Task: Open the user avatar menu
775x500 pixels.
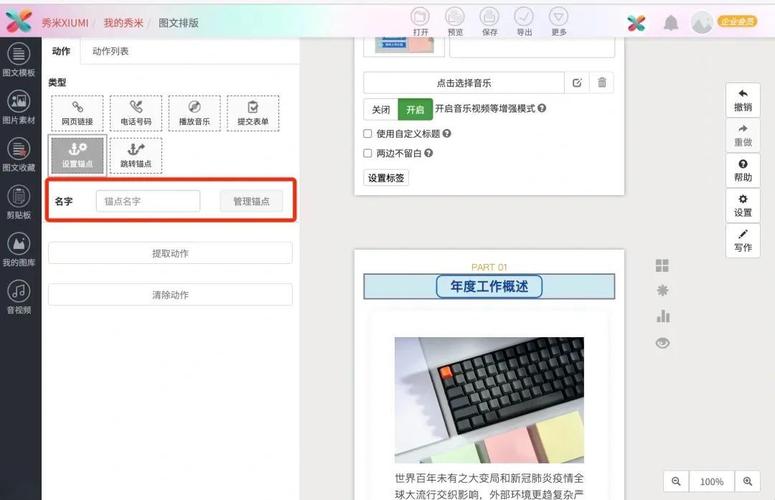Action: [x=701, y=22]
